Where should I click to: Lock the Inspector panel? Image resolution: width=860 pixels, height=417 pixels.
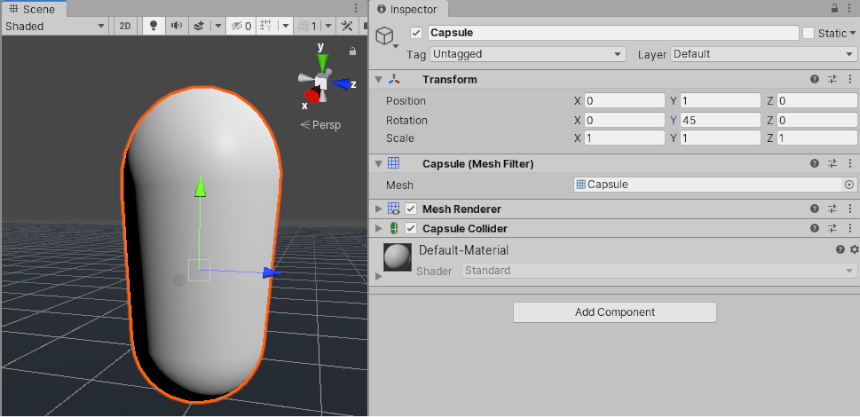(835, 9)
